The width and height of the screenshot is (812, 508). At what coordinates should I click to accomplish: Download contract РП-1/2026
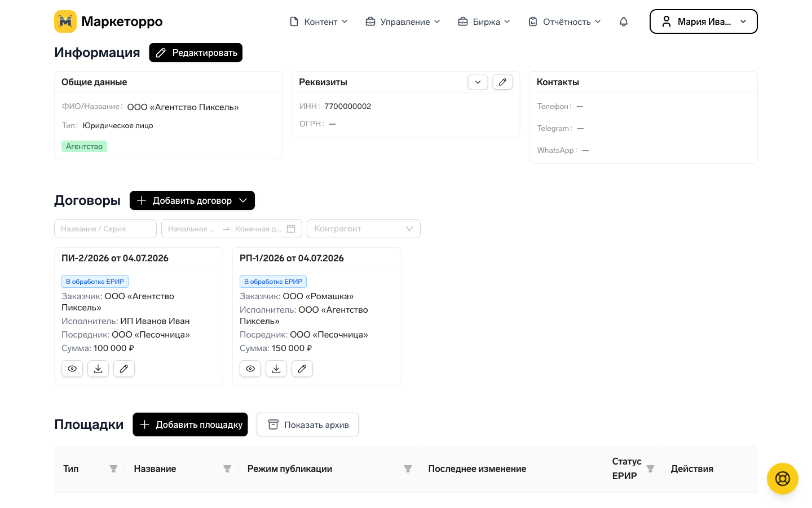(276, 369)
